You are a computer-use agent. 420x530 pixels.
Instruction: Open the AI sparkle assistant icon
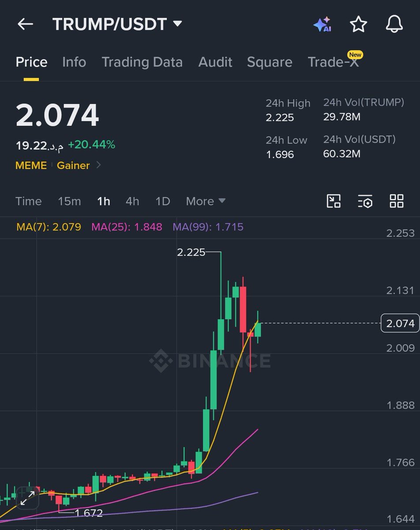click(322, 24)
